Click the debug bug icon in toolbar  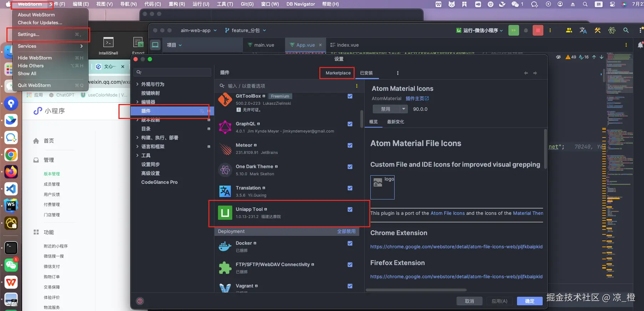pos(526,30)
